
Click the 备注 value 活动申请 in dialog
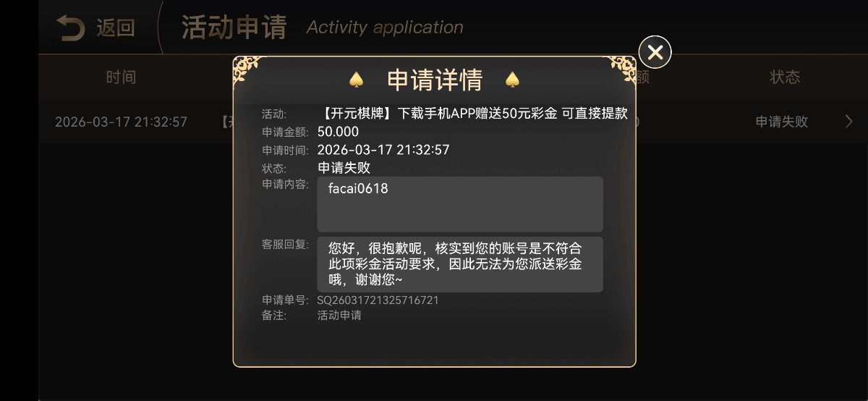(x=339, y=316)
